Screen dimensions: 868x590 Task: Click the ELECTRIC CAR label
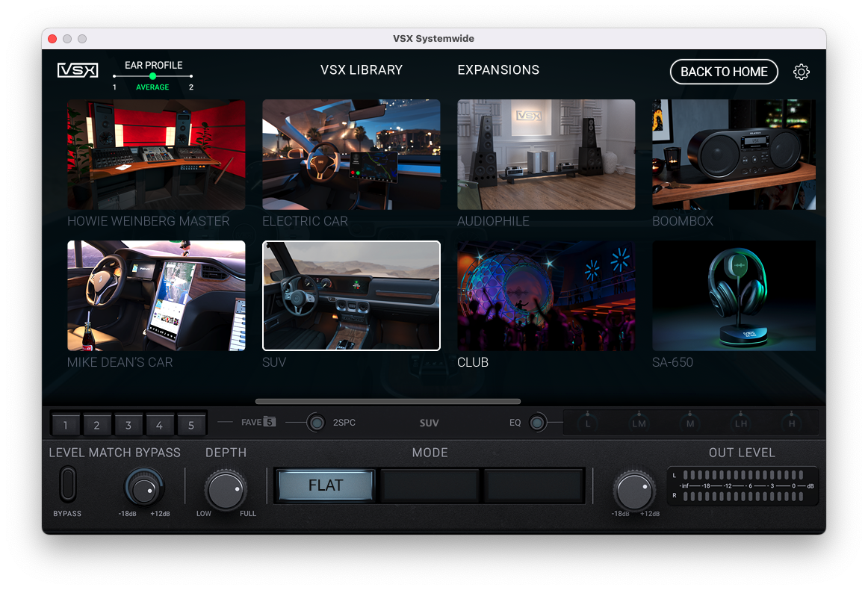tap(305, 221)
